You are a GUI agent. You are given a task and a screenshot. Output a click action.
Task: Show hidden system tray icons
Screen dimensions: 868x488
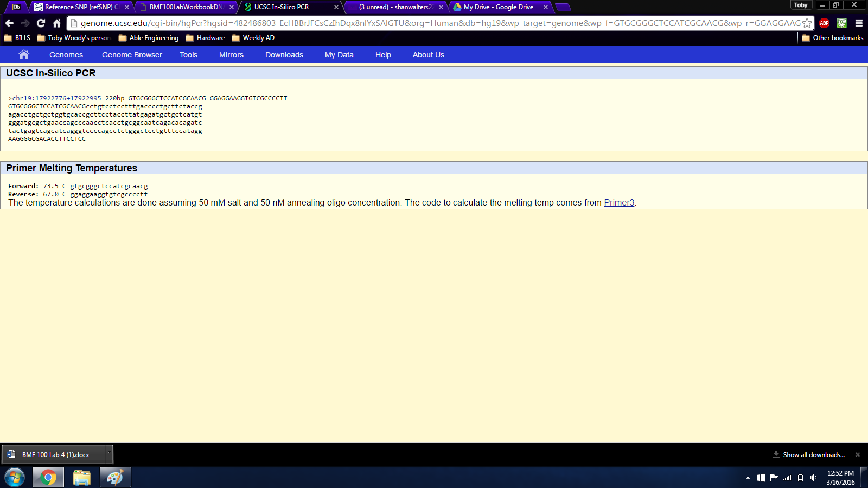[x=748, y=478]
